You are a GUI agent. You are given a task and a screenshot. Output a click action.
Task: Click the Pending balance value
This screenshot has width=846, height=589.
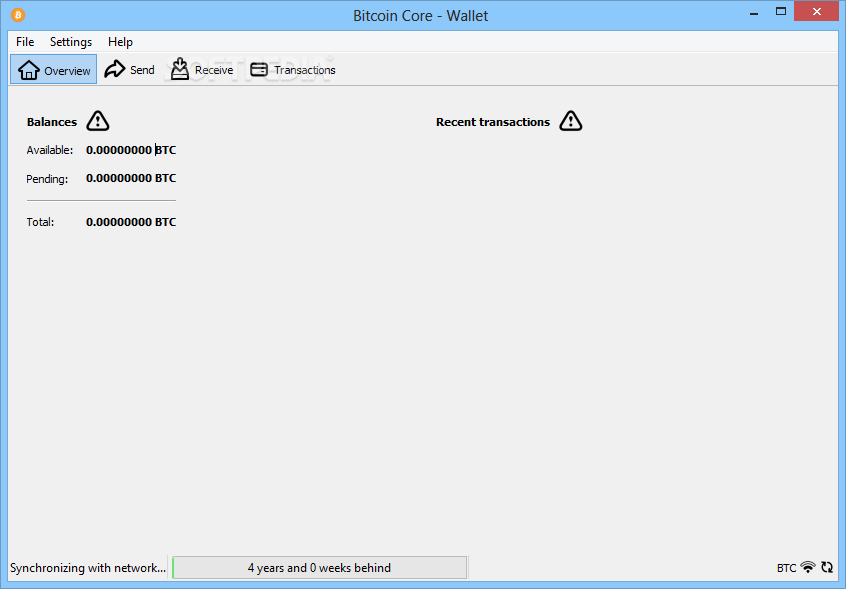click(131, 178)
